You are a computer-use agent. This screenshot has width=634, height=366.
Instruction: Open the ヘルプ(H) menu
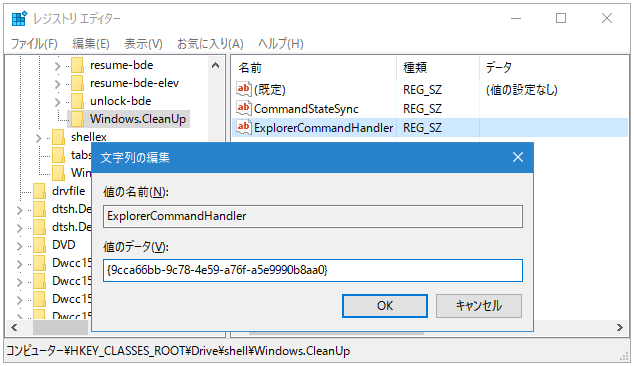[x=281, y=44]
